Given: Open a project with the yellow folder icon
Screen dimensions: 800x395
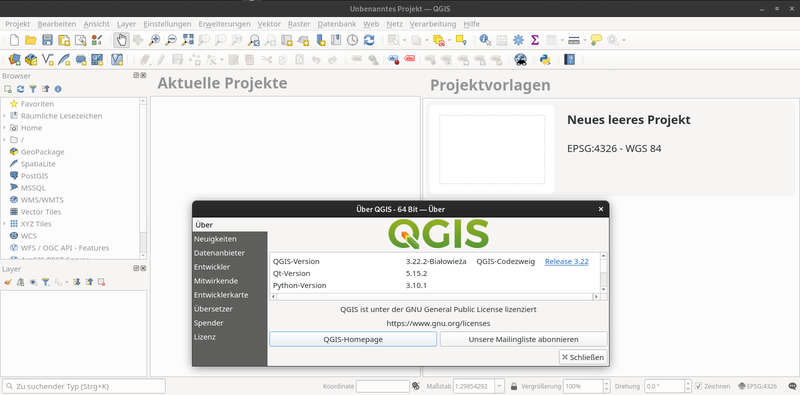Looking at the screenshot, I should [x=31, y=40].
